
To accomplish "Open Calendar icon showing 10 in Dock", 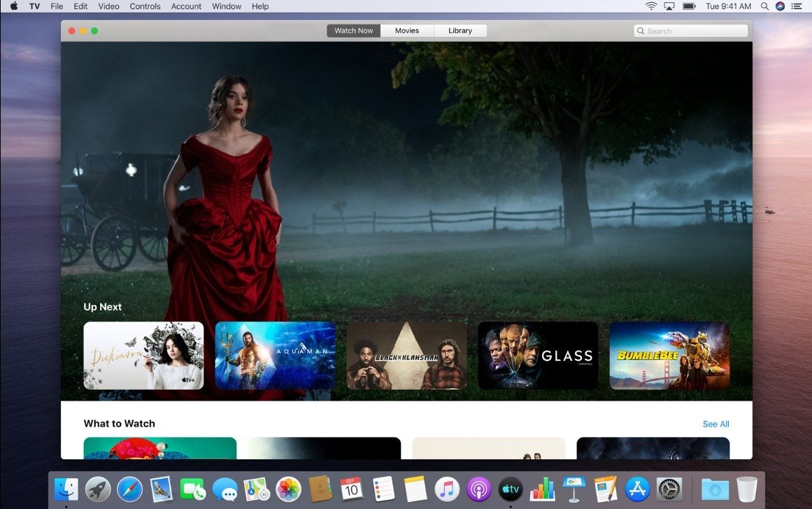I will click(x=352, y=489).
